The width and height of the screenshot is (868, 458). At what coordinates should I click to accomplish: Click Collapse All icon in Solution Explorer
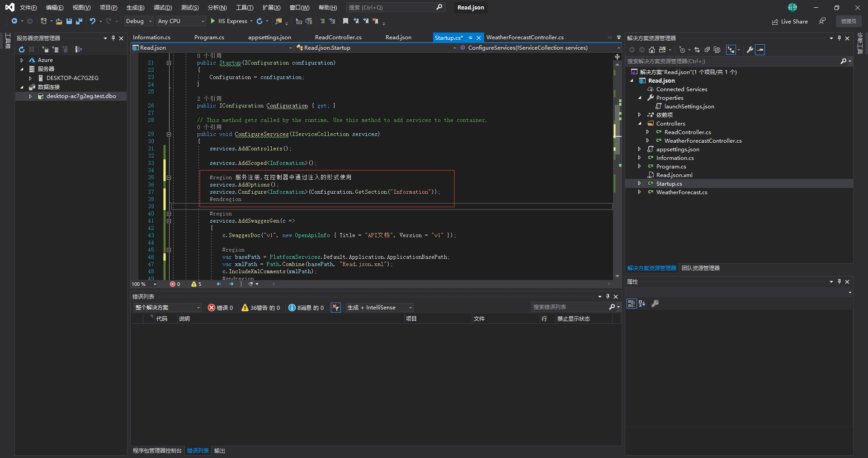pos(707,50)
